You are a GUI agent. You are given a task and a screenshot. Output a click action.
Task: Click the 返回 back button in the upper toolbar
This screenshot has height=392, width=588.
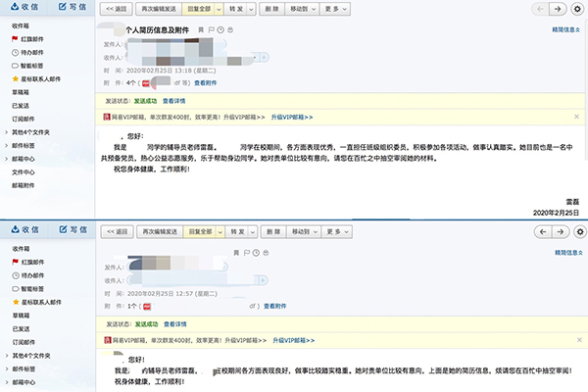(115, 9)
